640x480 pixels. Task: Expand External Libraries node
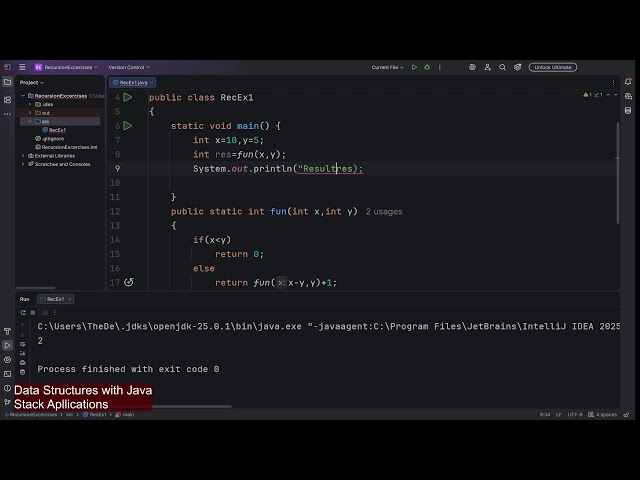[23, 156]
